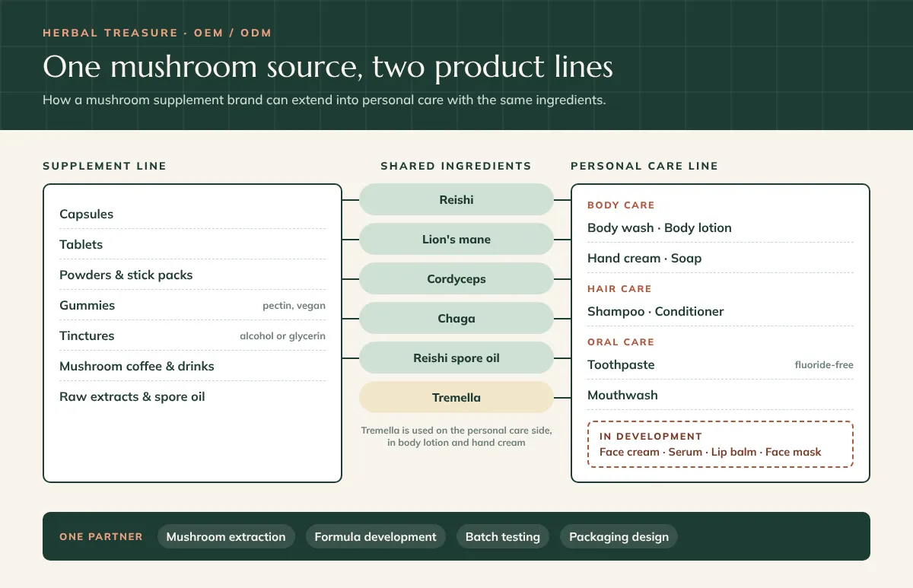
Task: Select the Reishi spore oil pill
Action: (x=456, y=358)
